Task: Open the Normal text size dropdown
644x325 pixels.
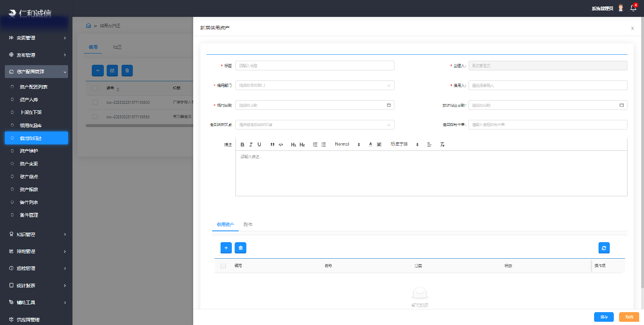Action: [x=347, y=144]
